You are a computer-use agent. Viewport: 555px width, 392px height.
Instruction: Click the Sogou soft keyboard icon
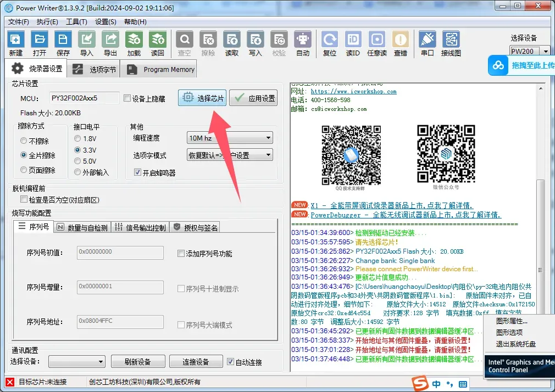click(463, 384)
